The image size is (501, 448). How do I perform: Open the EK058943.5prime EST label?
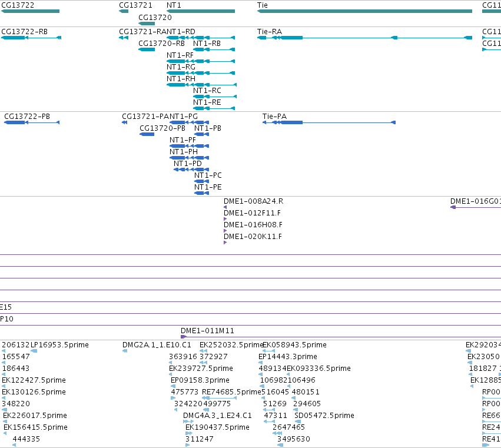[x=294, y=345]
